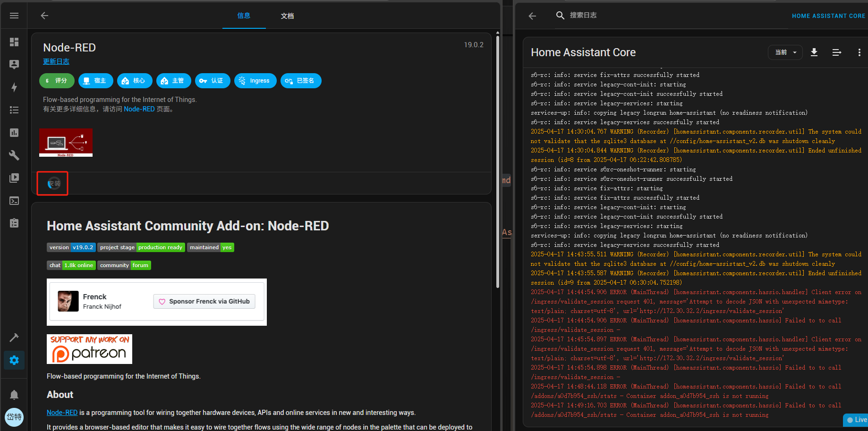This screenshot has width=868, height=431.
Task: Toggle line wrap icon in log header
Action: point(836,52)
